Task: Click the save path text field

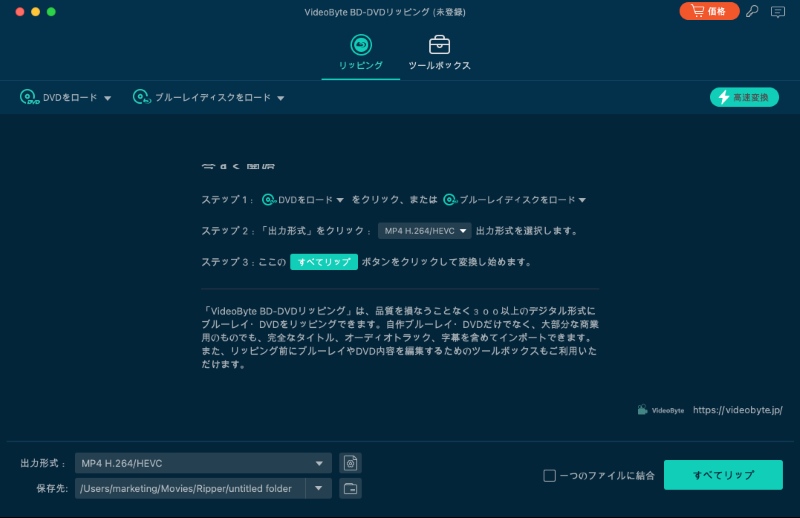Action: (189, 488)
